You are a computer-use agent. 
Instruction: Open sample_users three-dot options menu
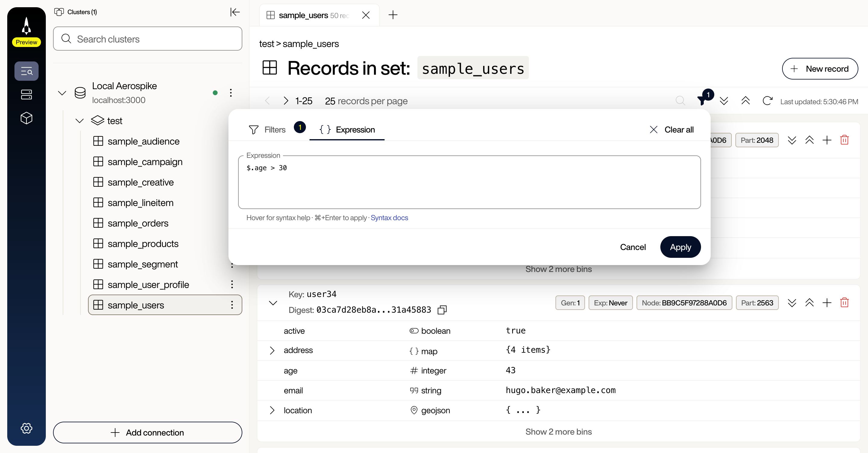click(231, 305)
